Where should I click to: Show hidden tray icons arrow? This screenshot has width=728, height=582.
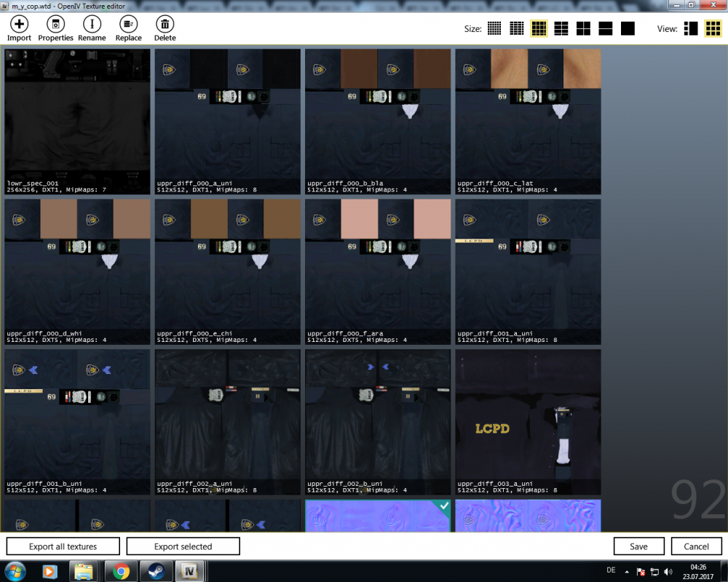tap(627, 572)
